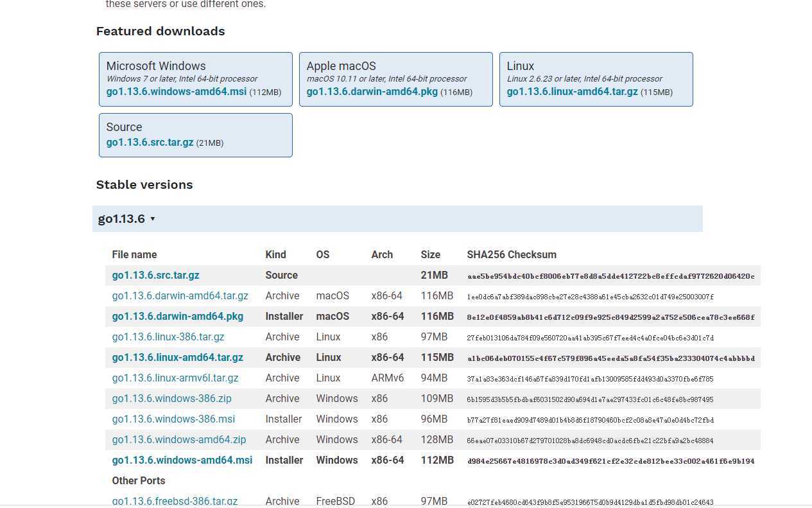Click "x86-64" arch cell in darwin-amd64.tar.gz row
The height and width of the screenshot is (508, 812).
(387, 296)
